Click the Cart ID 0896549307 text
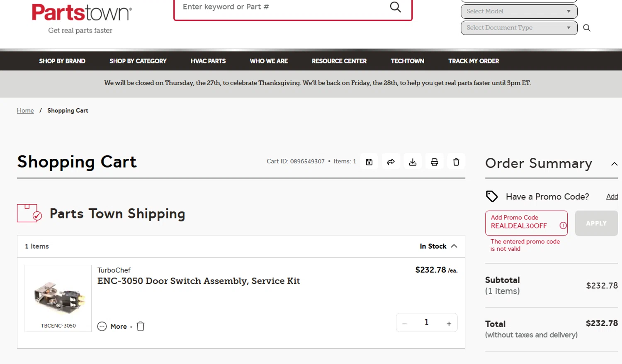This screenshot has width=622, height=364. tap(296, 161)
